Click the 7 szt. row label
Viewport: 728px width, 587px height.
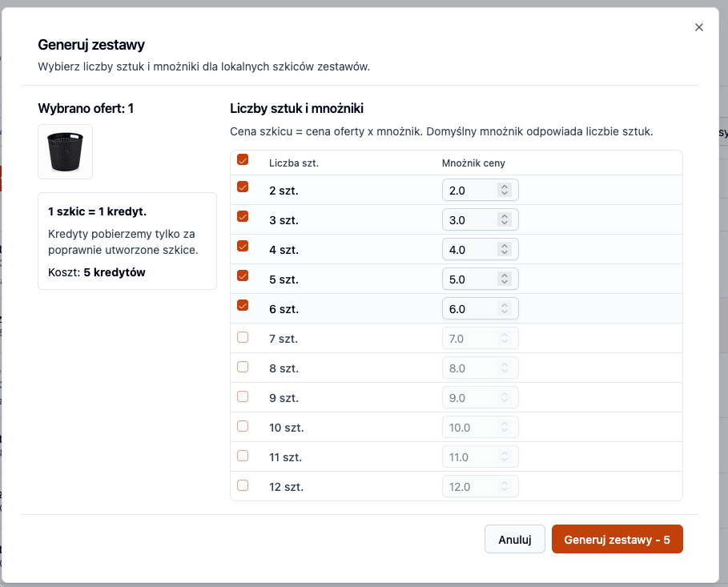point(284,340)
